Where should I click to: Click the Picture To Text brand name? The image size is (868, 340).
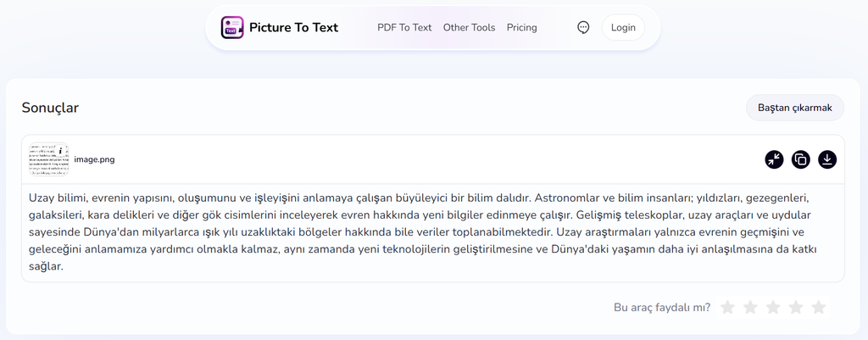pyautogui.click(x=293, y=28)
